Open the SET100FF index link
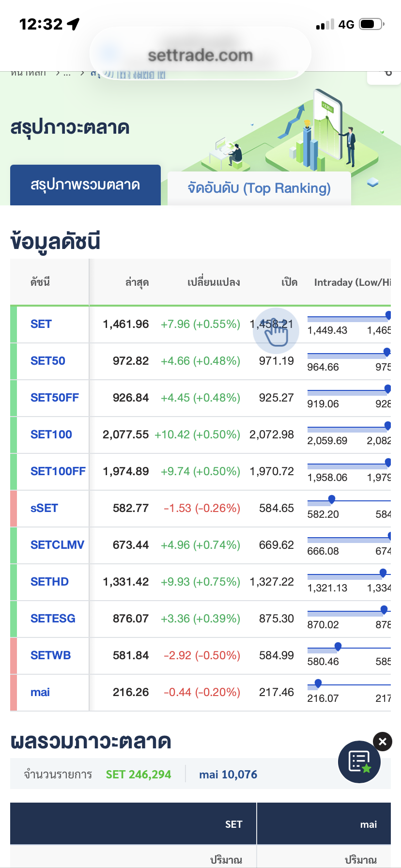The height and width of the screenshot is (868, 401). tap(58, 471)
